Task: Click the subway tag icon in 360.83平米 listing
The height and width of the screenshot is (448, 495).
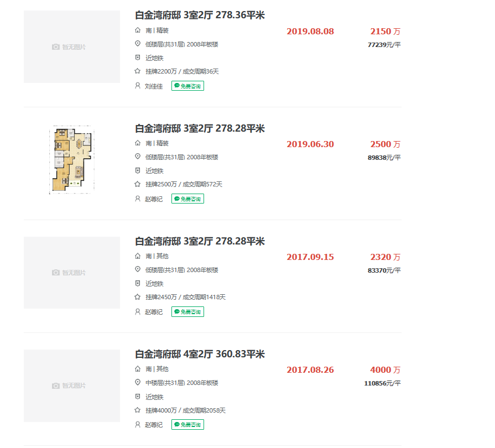Action: click(x=138, y=397)
